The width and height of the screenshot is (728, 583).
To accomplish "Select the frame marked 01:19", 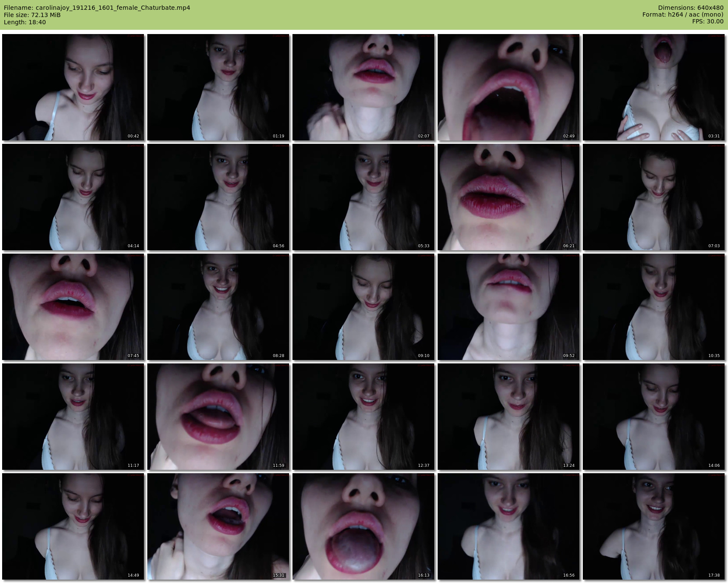I will [218, 87].
